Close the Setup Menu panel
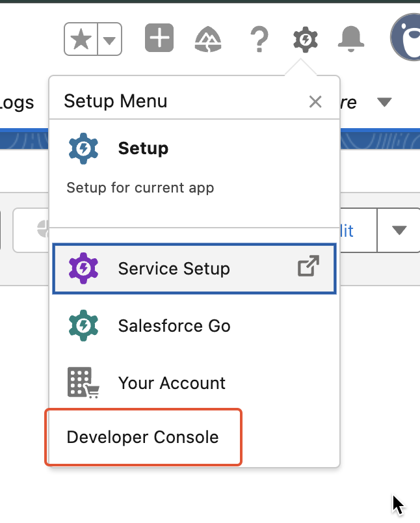 click(315, 101)
